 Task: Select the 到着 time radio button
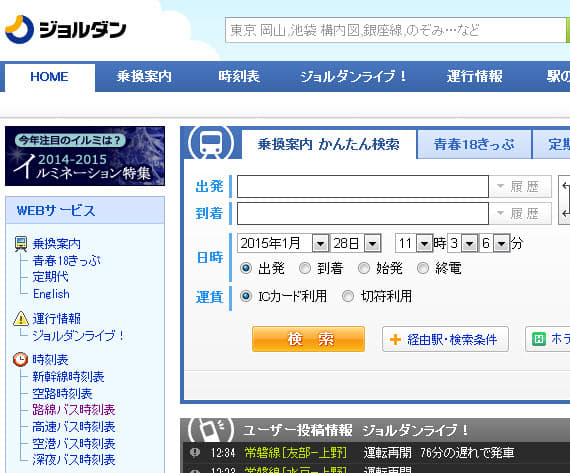(305, 268)
